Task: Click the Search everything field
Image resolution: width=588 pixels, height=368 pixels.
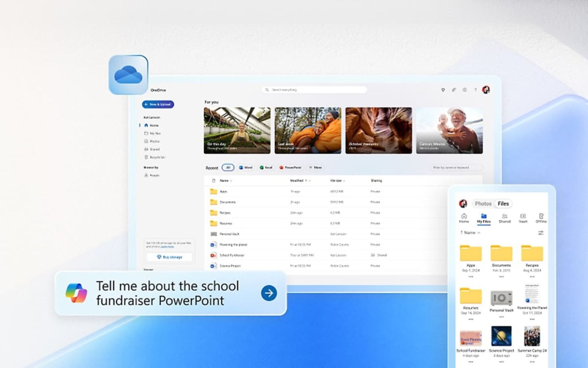Action: pos(315,90)
